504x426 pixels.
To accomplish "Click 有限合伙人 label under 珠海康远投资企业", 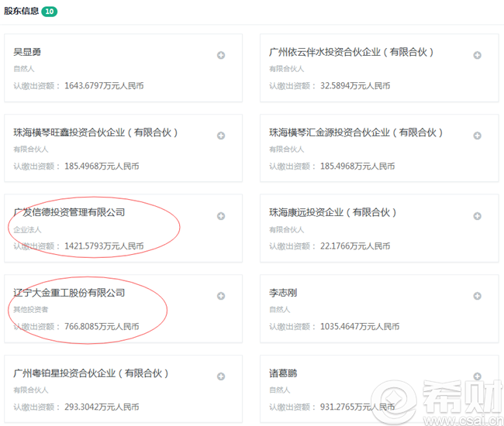I will click(286, 229).
